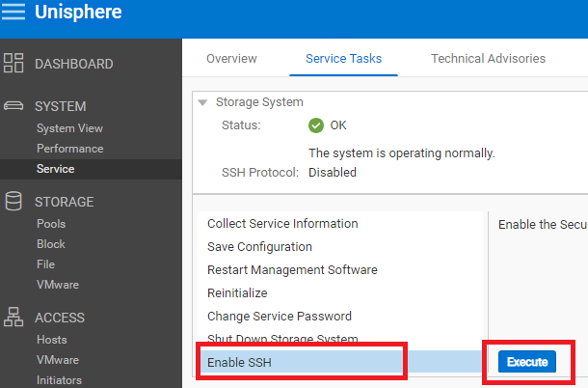This screenshot has width=588, height=388.
Task: Click the green OK status icon
Action: [316, 125]
